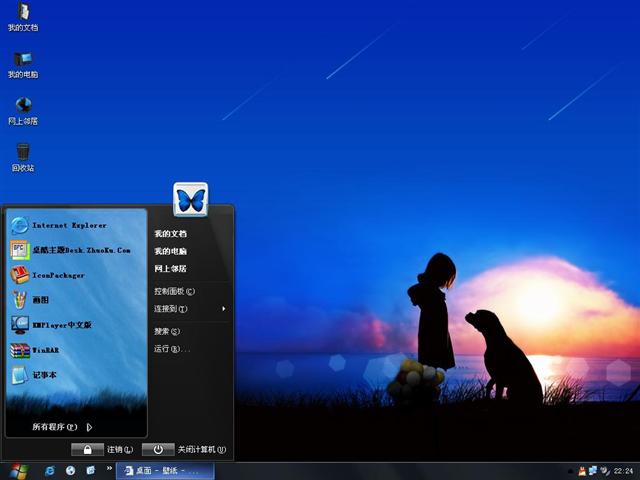640x480 pixels.
Task: Open 控制面板 control panel entry
Action: coord(174,291)
